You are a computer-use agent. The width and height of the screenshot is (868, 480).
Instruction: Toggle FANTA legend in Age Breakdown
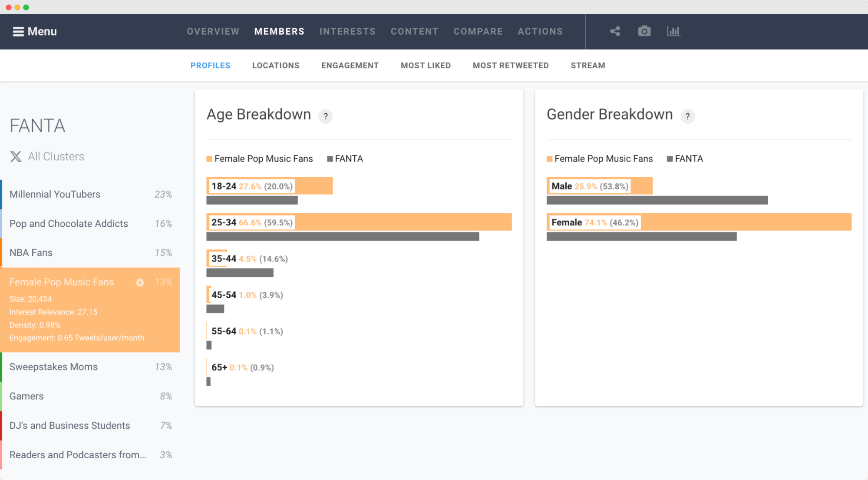click(345, 159)
